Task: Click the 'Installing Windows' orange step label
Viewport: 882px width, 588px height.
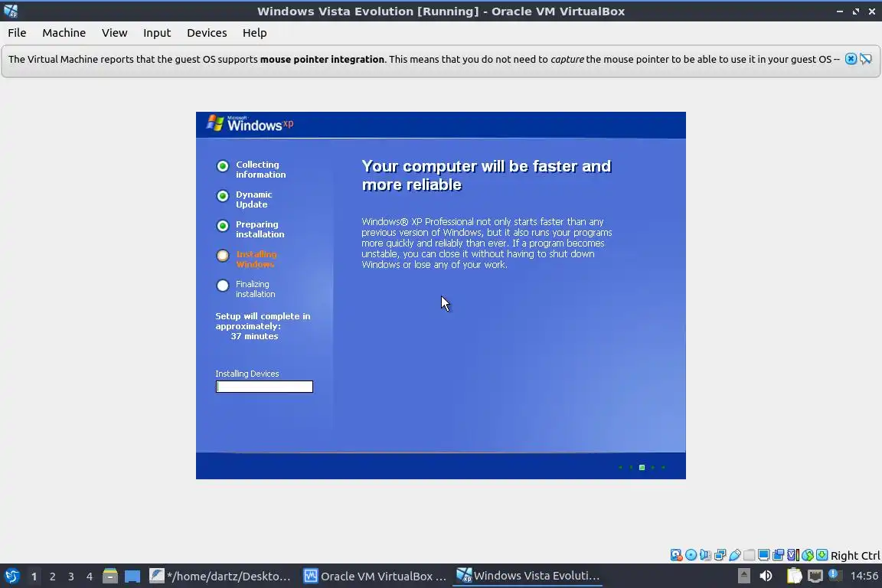Action: click(x=256, y=259)
